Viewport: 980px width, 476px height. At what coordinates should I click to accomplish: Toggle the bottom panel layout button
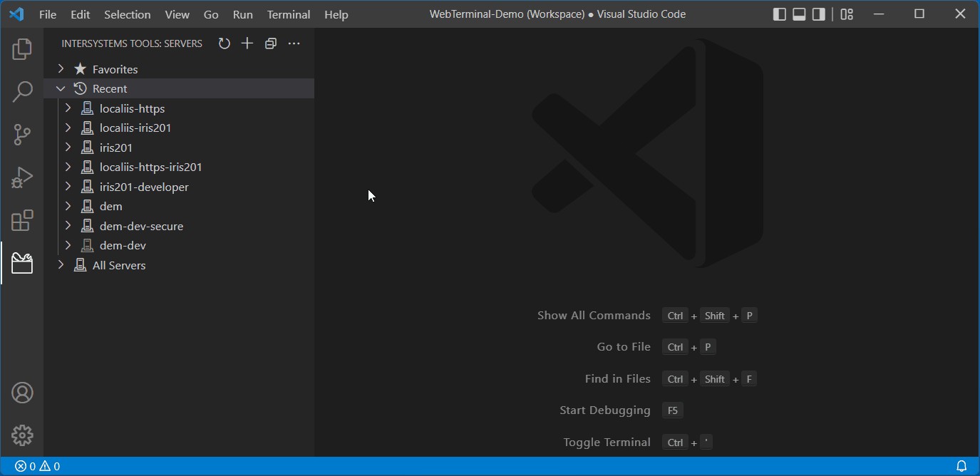click(x=799, y=14)
